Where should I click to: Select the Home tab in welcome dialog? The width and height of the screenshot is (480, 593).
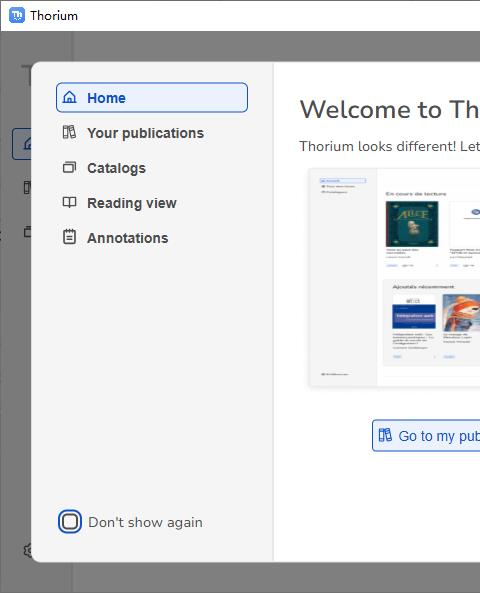[152, 98]
